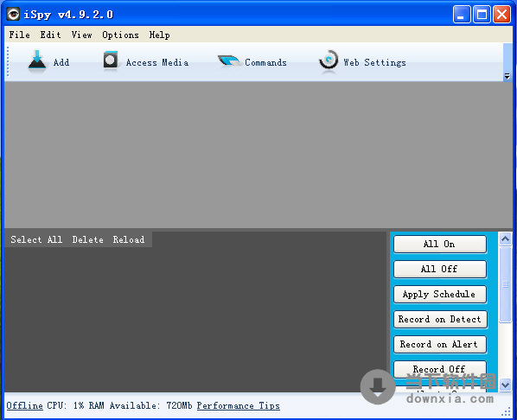Screen dimensions: 517x420
Task: Click the Add toolbar label
Action: coord(61,62)
